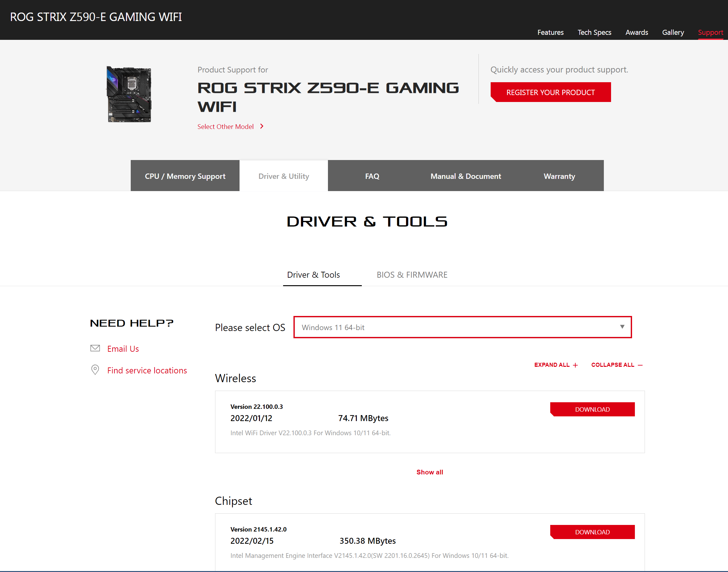This screenshot has width=728, height=572.
Task: Click the 2022/02/15 release date
Action: tap(252, 541)
